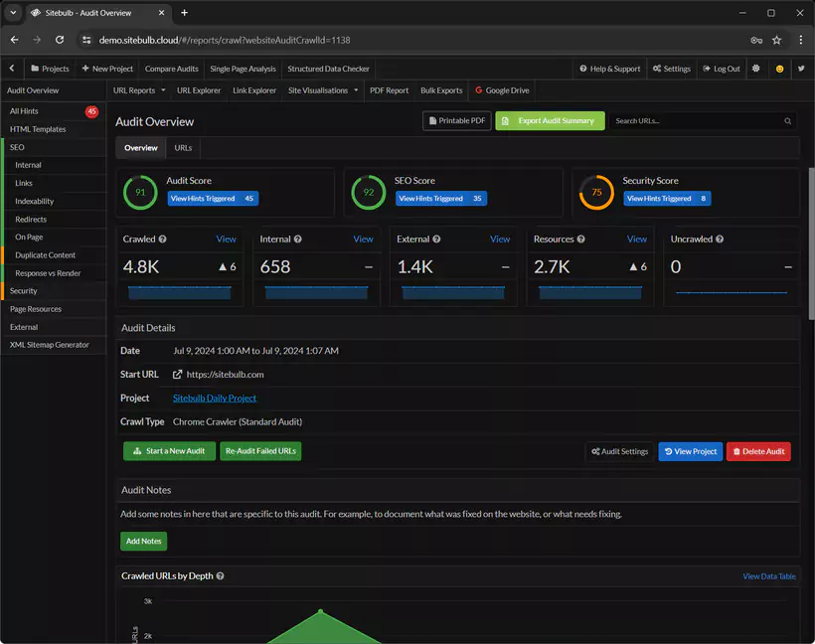
Task: Go back in browser history
Action: pos(15,40)
